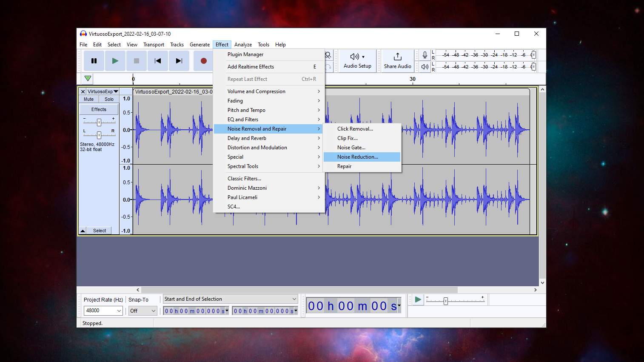Open Audio Setup
Viewport: 644px width, 362px height.
(x=357, y=60)
